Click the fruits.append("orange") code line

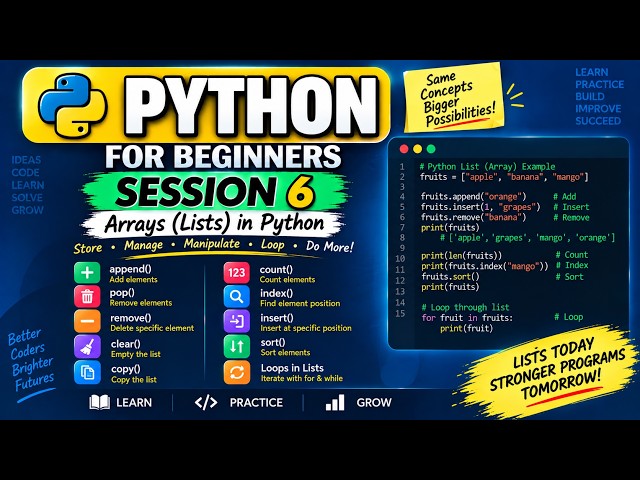pyautogui.click(x=473, y=197)
